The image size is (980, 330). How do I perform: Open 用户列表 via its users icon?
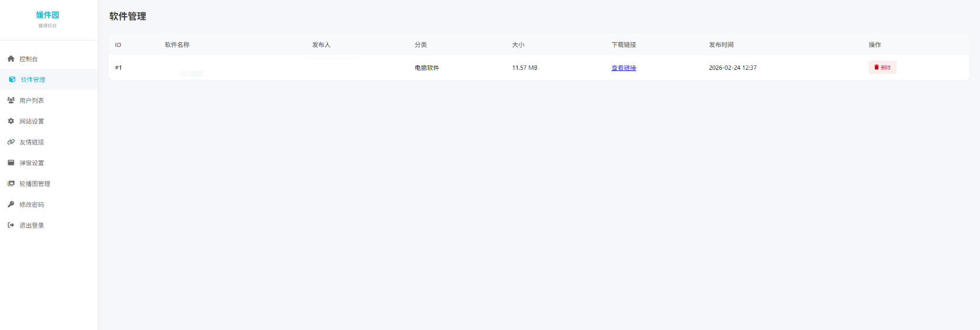tap(11, 100)
